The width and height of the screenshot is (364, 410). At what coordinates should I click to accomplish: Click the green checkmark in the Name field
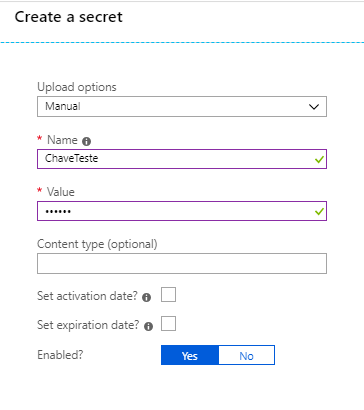pos(319,160)
